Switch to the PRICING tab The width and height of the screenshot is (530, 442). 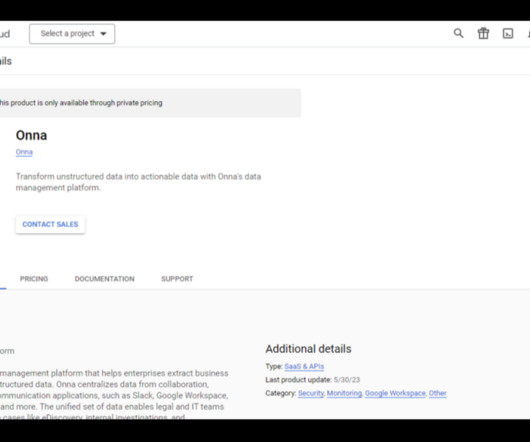(x=34, y=279)
